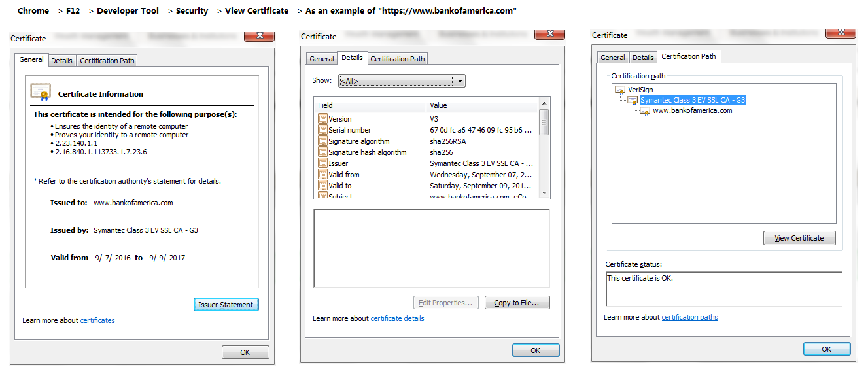Click OK in the left Certificate window

click(x=245, y=352)
